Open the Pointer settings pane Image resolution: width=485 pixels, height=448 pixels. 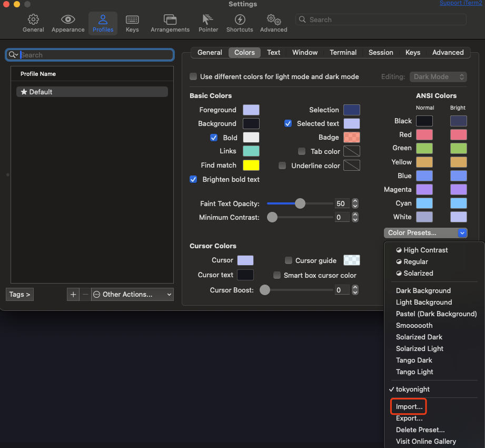click(x=208, y=23)
